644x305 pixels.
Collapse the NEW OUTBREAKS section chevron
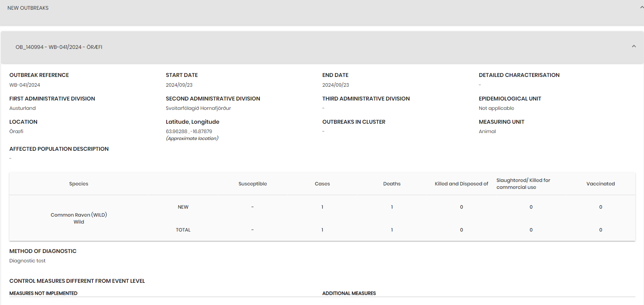642,7
